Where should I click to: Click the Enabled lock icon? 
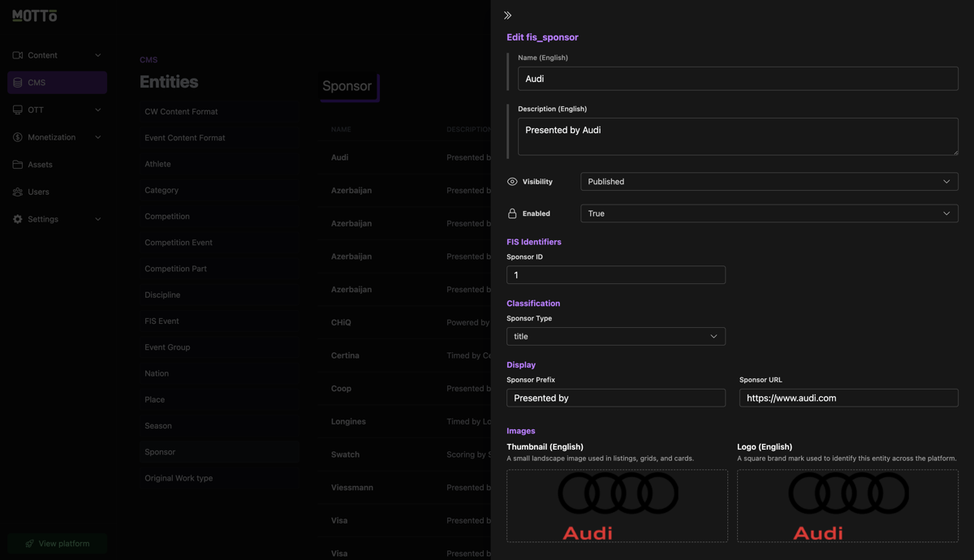coord(512,213)
